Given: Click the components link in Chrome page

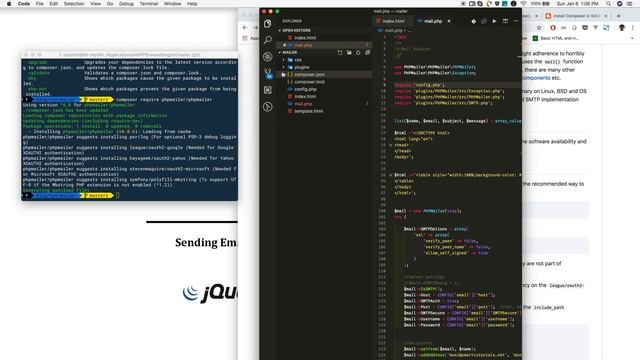Looking at the screenshot, I should pos(536,78).
